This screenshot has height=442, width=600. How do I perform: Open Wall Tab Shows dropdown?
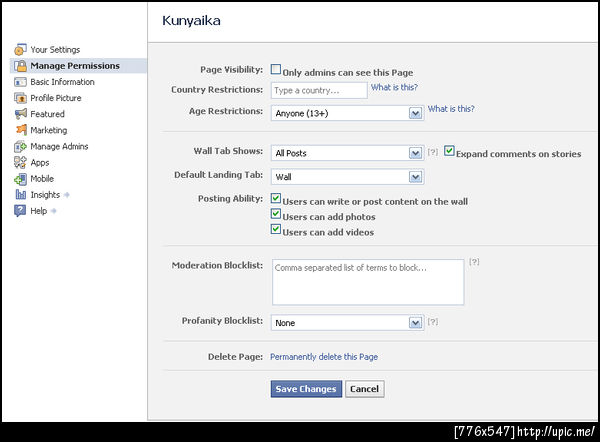tap(347, 153)
